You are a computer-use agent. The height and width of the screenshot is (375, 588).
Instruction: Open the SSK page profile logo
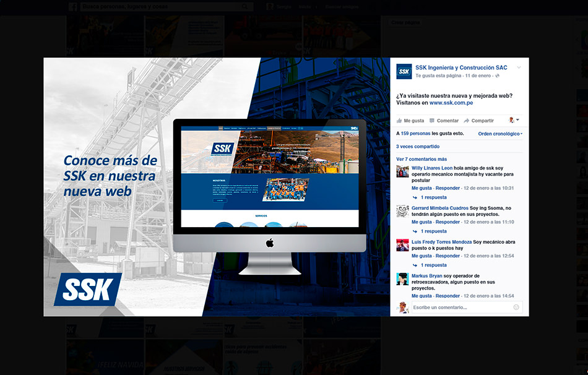click(x=404, y=71)
